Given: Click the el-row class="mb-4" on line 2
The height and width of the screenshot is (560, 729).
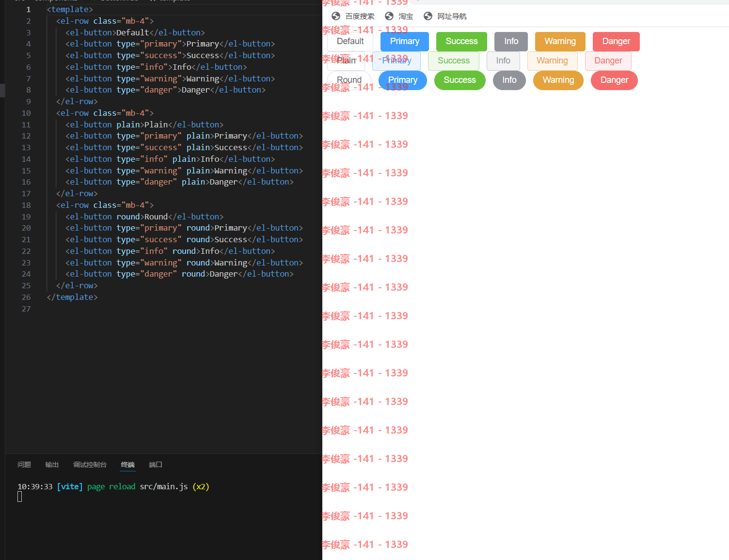Looking at the screenshot, I should tap(105, 21).
